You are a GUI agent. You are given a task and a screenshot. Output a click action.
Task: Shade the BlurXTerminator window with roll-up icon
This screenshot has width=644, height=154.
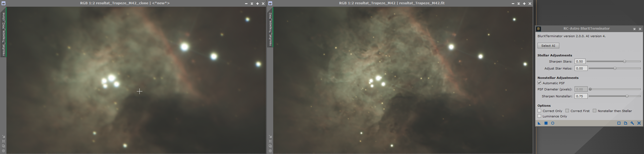point(634,29)
